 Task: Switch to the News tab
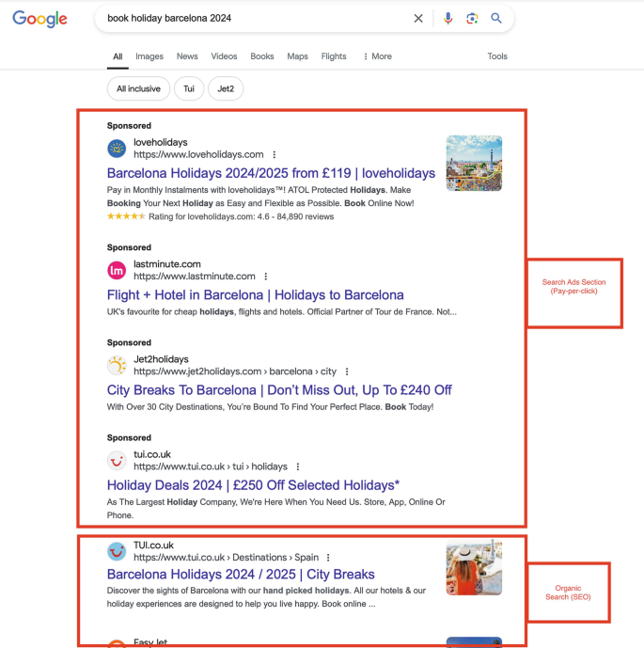187,56
